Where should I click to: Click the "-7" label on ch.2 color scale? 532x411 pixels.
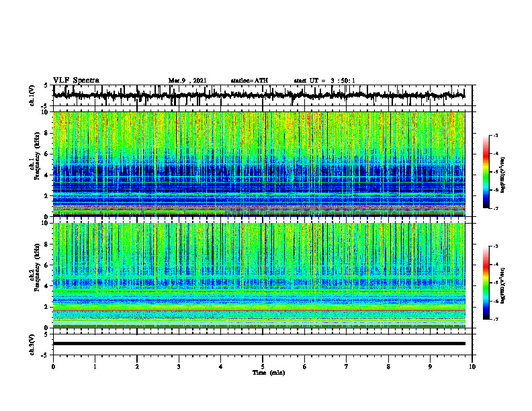(496, 319)
